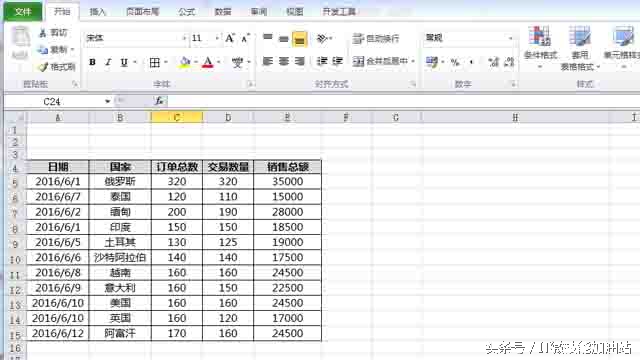Click cell containing 沙特阿拉伯

(120, 258)
